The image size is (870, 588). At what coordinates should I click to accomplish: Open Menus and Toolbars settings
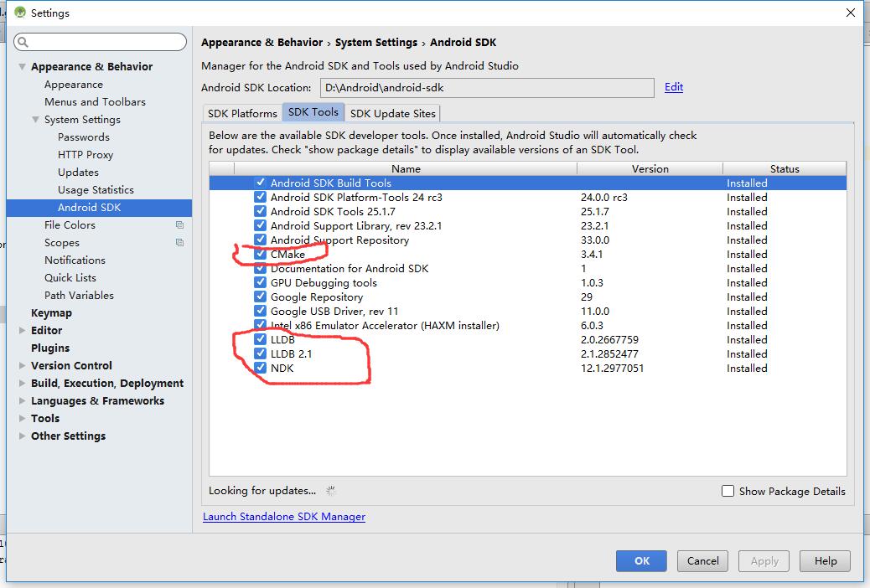click(x=95, y=102)
